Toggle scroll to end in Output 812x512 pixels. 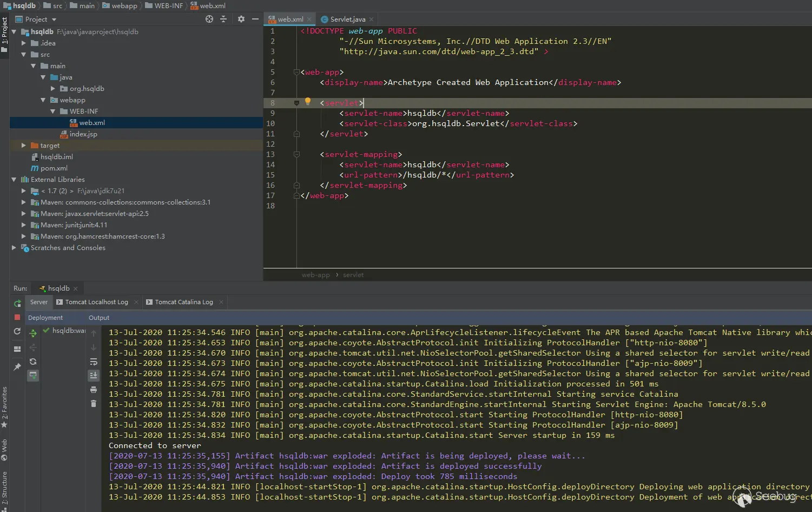coord(94,375)
